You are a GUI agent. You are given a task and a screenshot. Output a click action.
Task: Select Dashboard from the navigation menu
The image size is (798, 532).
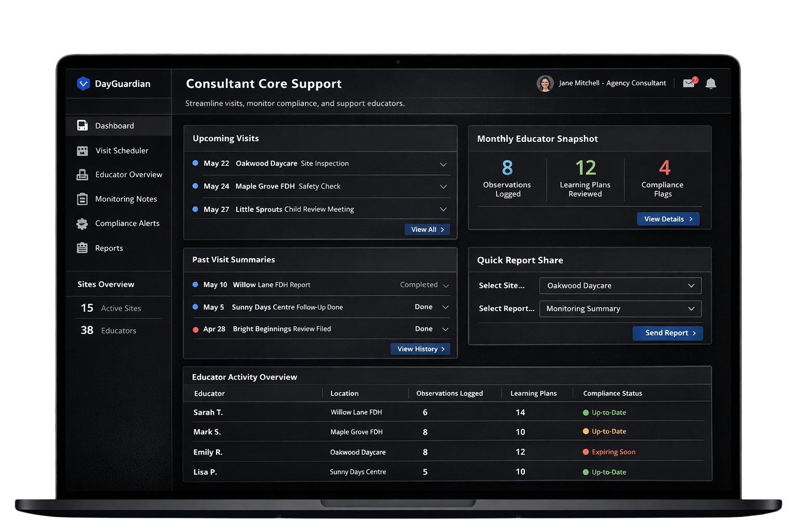click(114, 125)
